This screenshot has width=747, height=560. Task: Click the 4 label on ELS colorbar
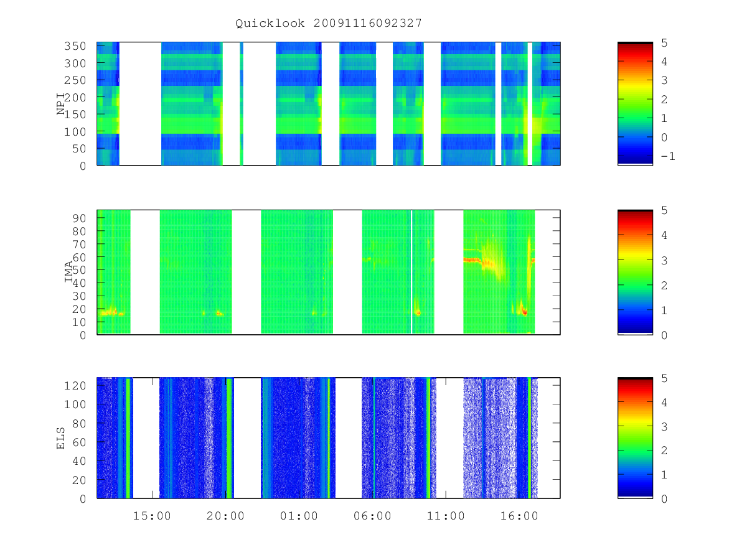(x=664, y=402)
